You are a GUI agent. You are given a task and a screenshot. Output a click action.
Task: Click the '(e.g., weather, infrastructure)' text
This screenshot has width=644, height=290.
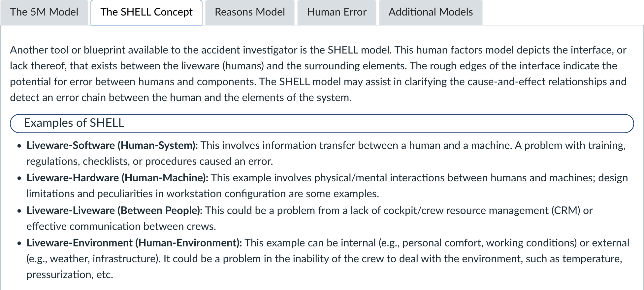click(93, 259)
